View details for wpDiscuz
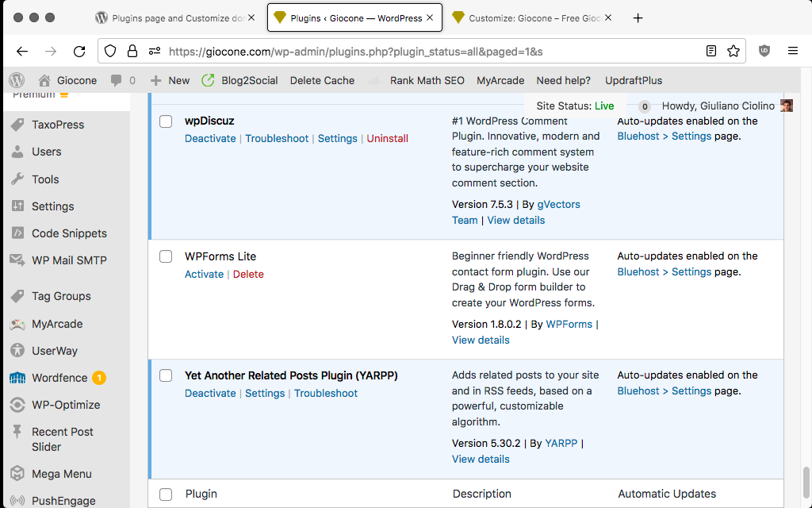The image size is (812, 508). pyautogui.click(x=515, y=221)
